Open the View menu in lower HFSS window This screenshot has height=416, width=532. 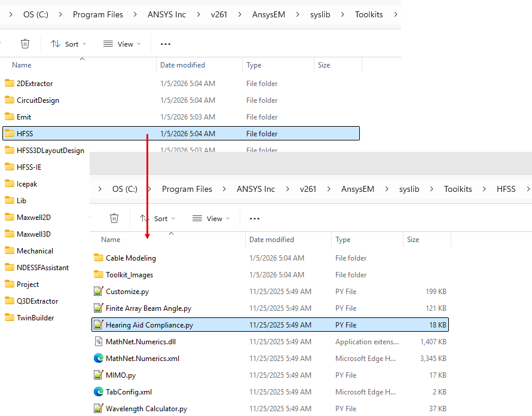212,219
